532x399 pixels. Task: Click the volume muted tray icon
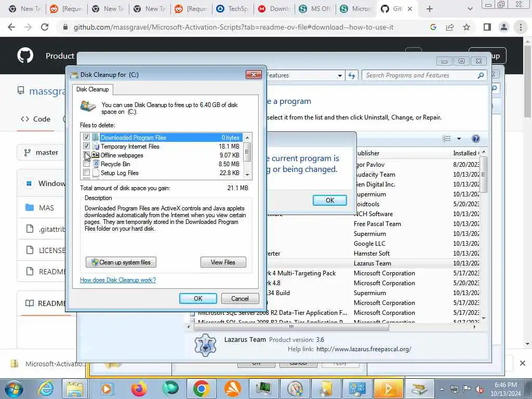(x=480, y=390)
